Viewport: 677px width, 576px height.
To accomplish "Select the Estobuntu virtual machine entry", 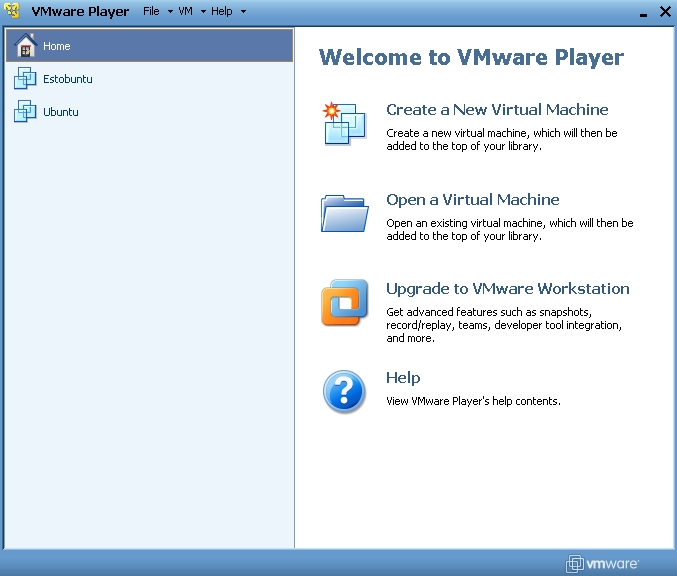I will tap(149, 79).
